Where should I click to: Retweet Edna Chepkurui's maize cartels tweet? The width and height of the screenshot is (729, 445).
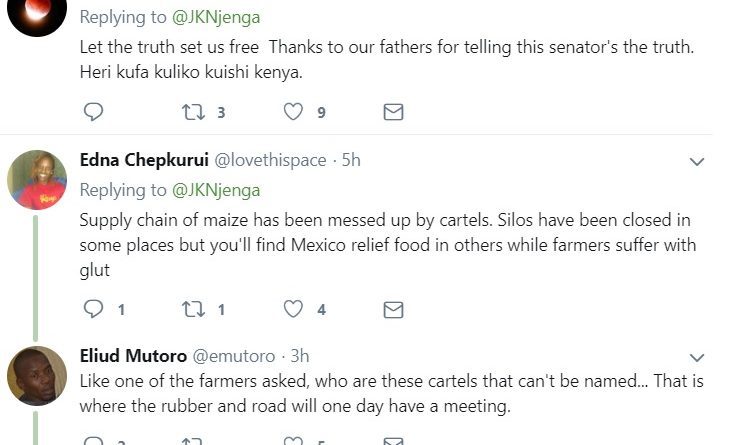[193, 309]
